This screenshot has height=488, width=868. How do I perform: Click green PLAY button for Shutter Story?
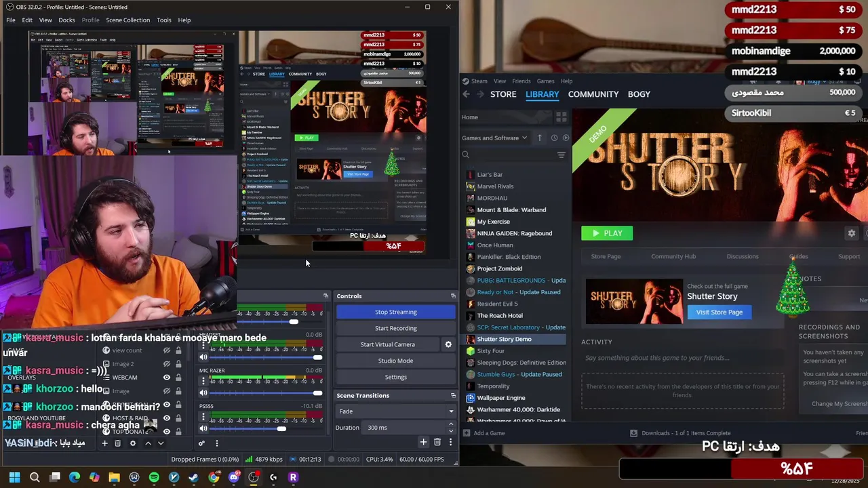click(607, 233)
